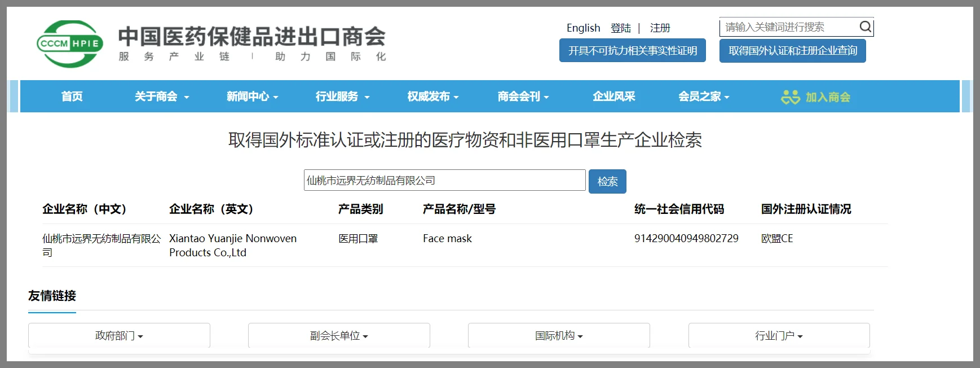Switch site language to English
Image resolution: width=980 pixels, height=368 pixels.
coord(583,28)
